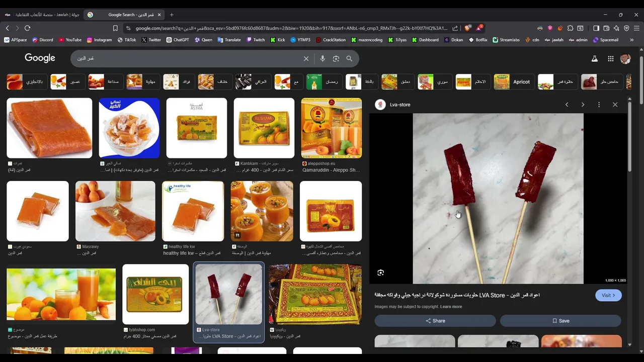Close the image preview panel
The width and height of the screenshot is (644, 362).
pyautogui.click(x=615, y=105)
